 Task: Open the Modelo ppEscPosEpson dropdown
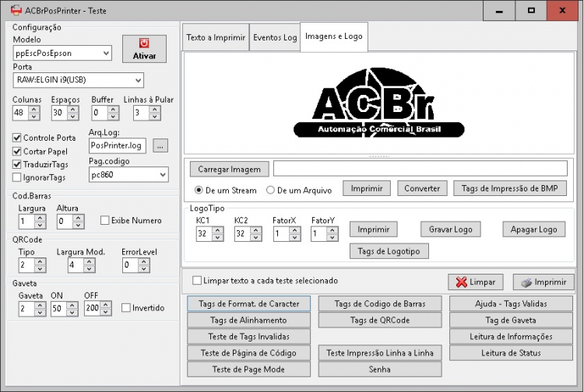point(106,53)
